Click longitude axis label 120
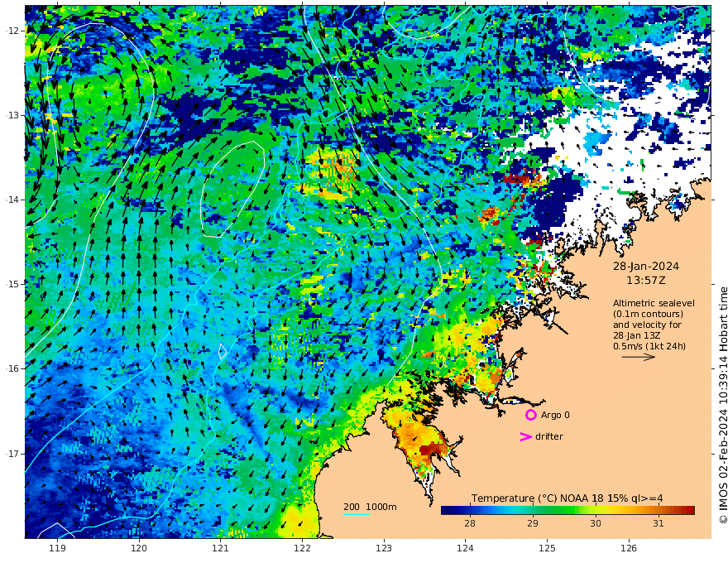Screen dimensions: 728x563 tap(139, 549)
